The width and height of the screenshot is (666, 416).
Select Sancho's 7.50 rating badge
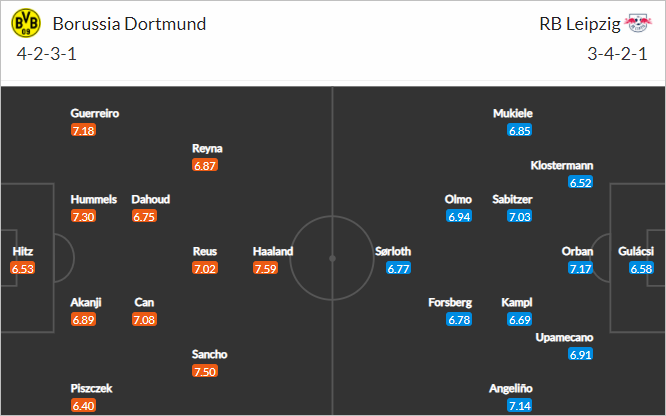tap(205, 371)
